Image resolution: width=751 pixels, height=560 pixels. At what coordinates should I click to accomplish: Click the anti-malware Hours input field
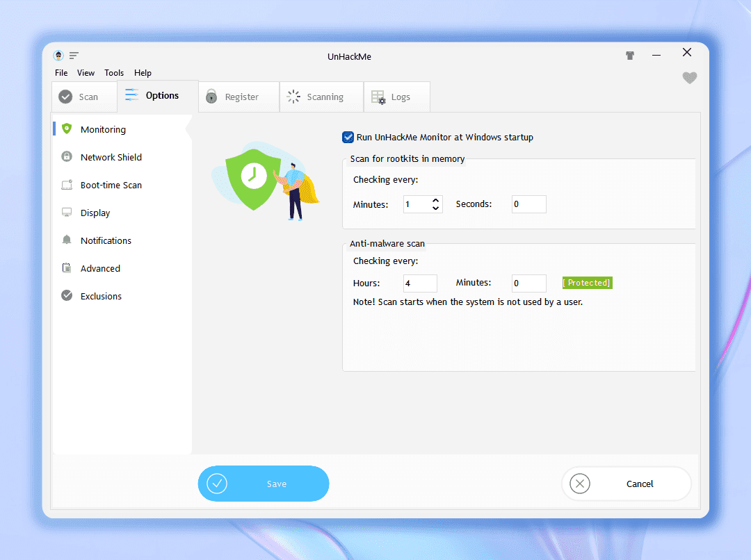pyautogui.click(x=420, y=283)
